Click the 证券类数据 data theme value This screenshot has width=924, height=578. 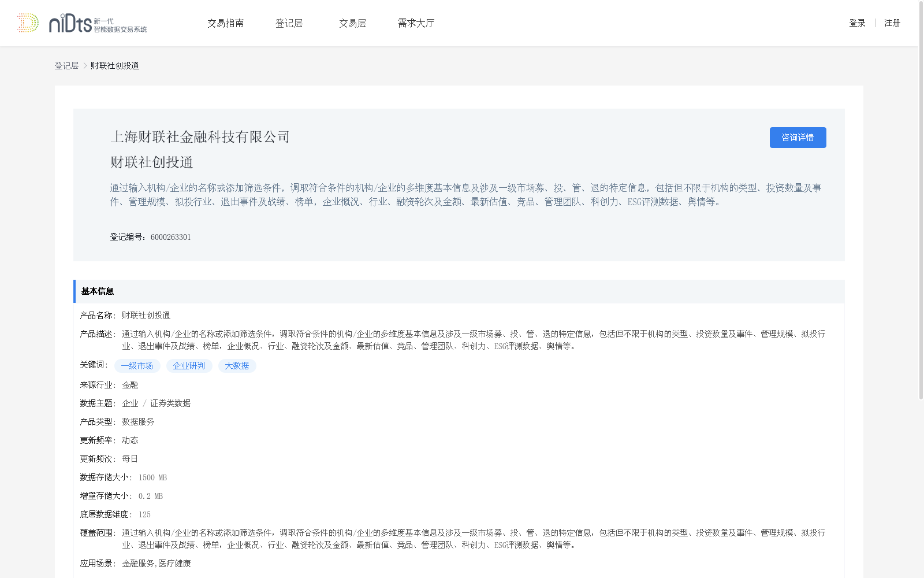click(170, 403)
